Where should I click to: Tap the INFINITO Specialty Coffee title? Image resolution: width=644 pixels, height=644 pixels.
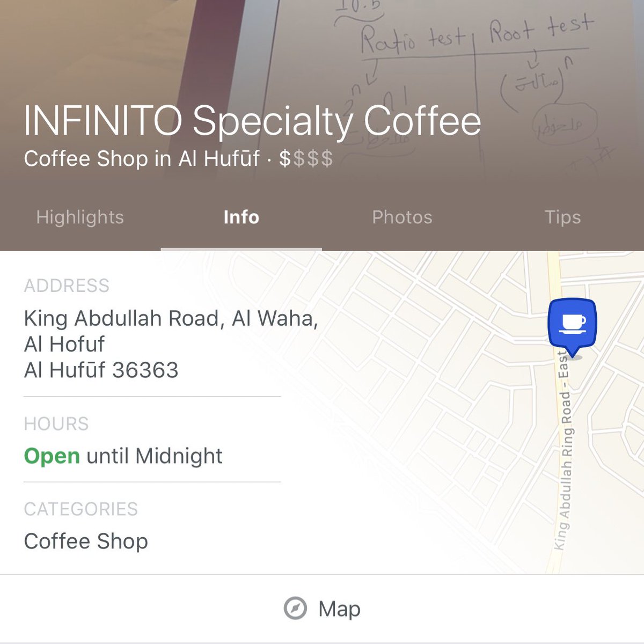tap(252, 122)
